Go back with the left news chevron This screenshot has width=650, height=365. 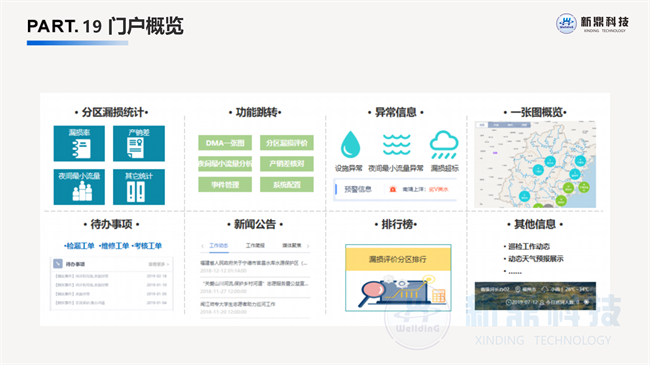coord(202,246)
